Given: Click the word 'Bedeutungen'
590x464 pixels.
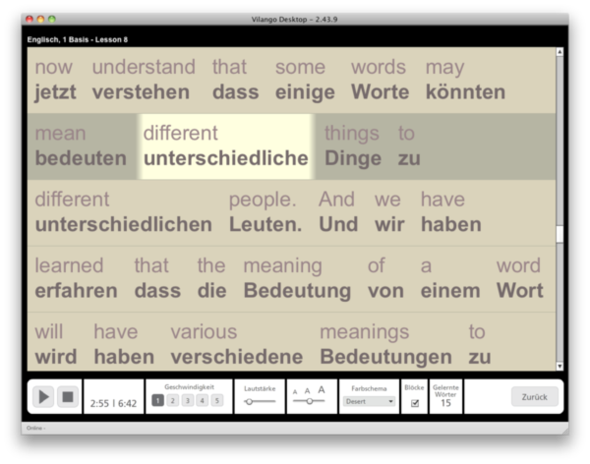Looking at the screenshot, I should (386, 358).
